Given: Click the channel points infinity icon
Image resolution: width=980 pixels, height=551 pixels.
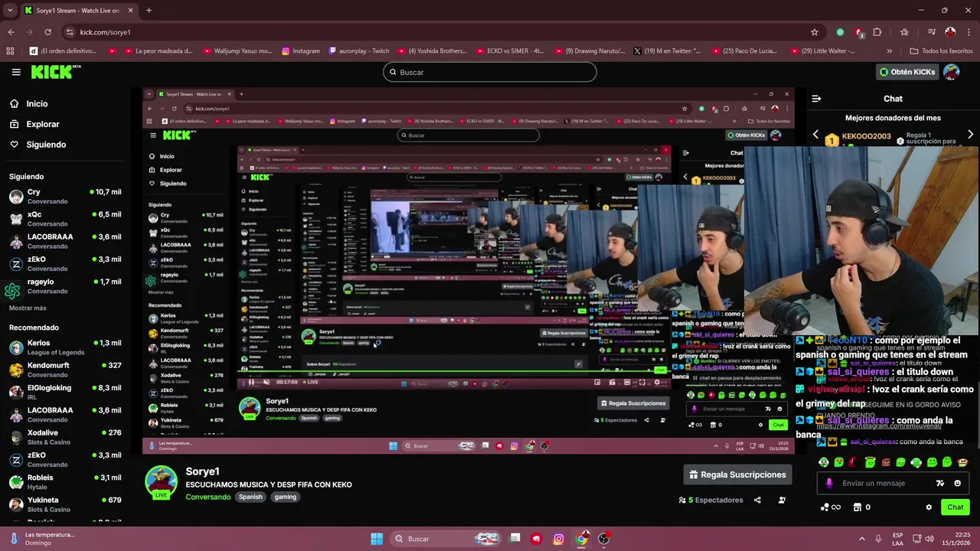Looking at the screenshot, I should click(831, 507).
